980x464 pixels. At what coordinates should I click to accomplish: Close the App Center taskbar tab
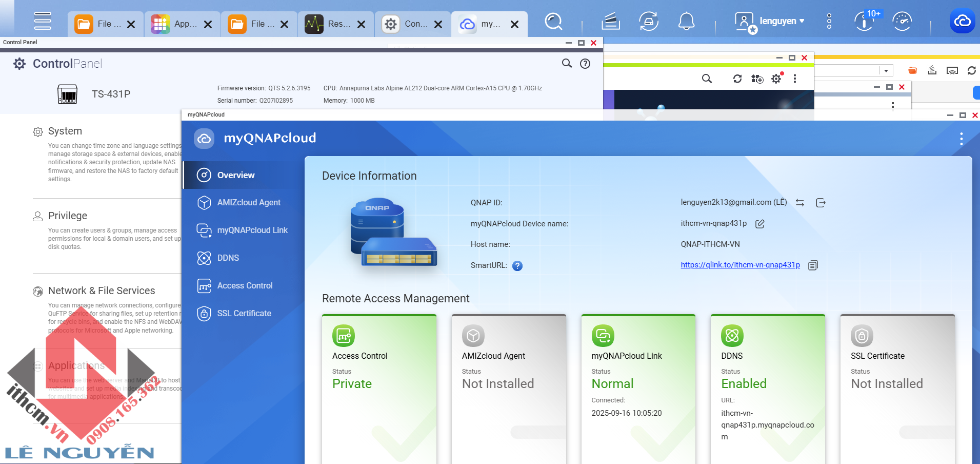coord(208,24)
